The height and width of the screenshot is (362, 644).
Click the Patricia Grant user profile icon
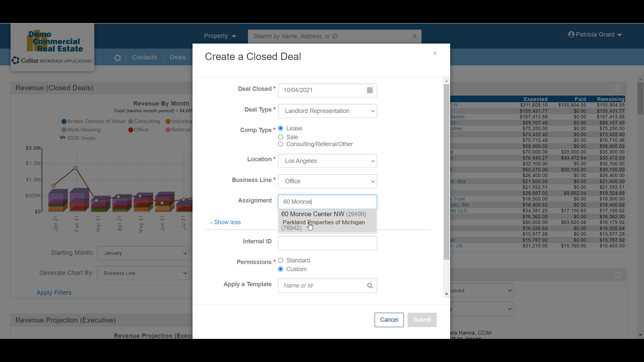pyautogui.click(x=571, y=35)
